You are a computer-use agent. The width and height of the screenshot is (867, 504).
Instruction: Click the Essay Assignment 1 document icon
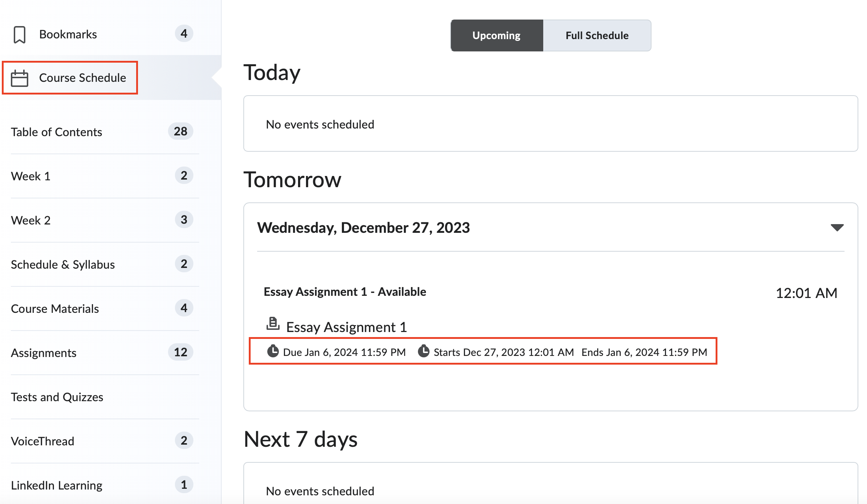273,324
